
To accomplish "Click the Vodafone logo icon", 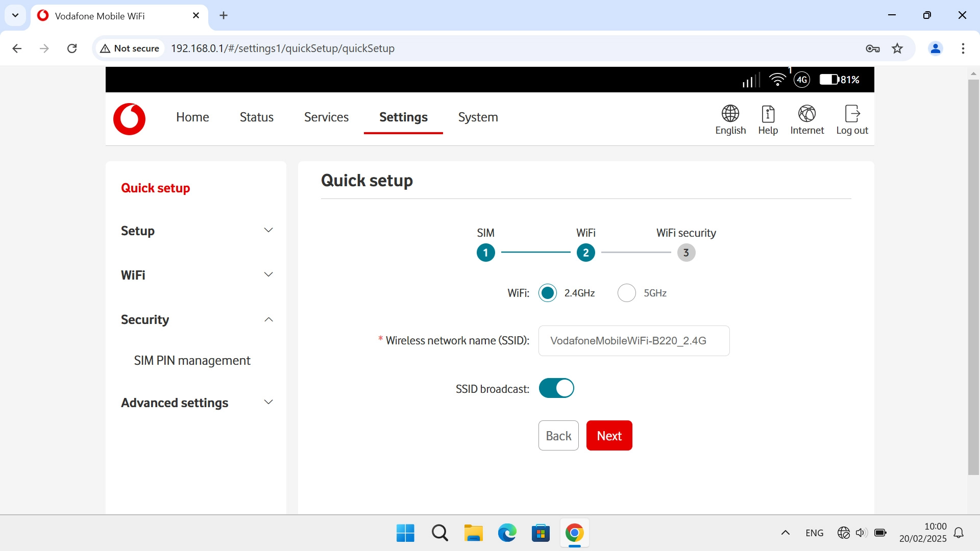I will [129, 119].
